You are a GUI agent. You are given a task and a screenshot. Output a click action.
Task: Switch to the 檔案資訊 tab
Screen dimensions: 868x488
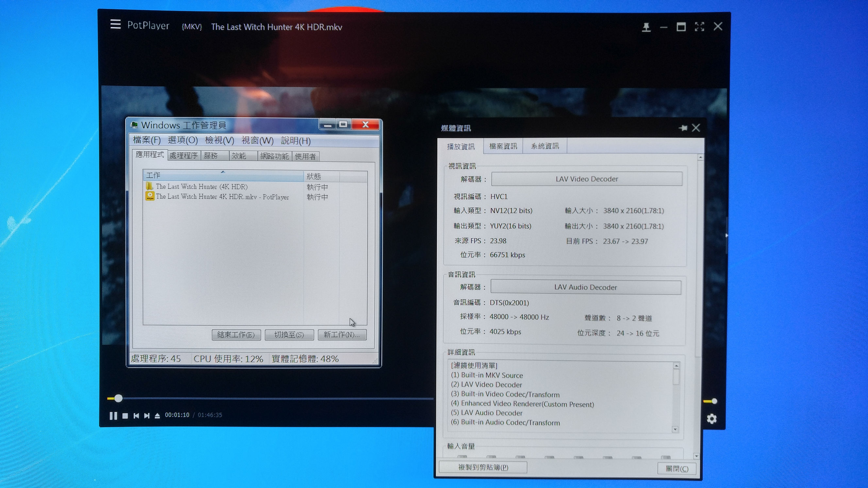tap(503, 146)
